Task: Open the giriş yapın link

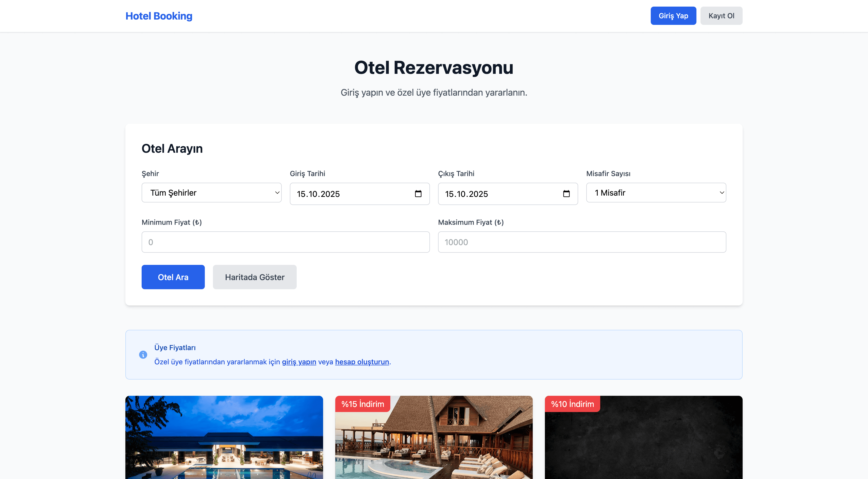Action: click(299, 362)
